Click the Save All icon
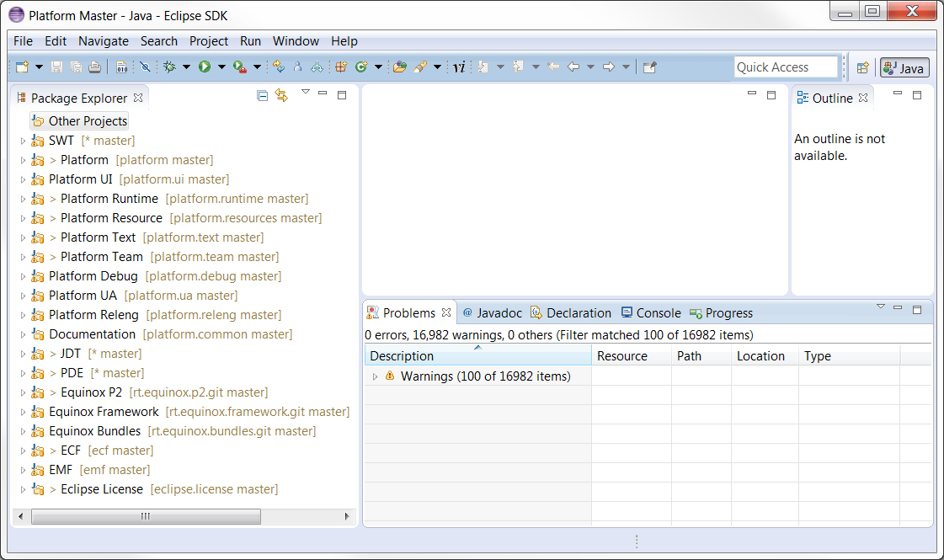Screen dimensions: 944x560 [x=76, y=67]
